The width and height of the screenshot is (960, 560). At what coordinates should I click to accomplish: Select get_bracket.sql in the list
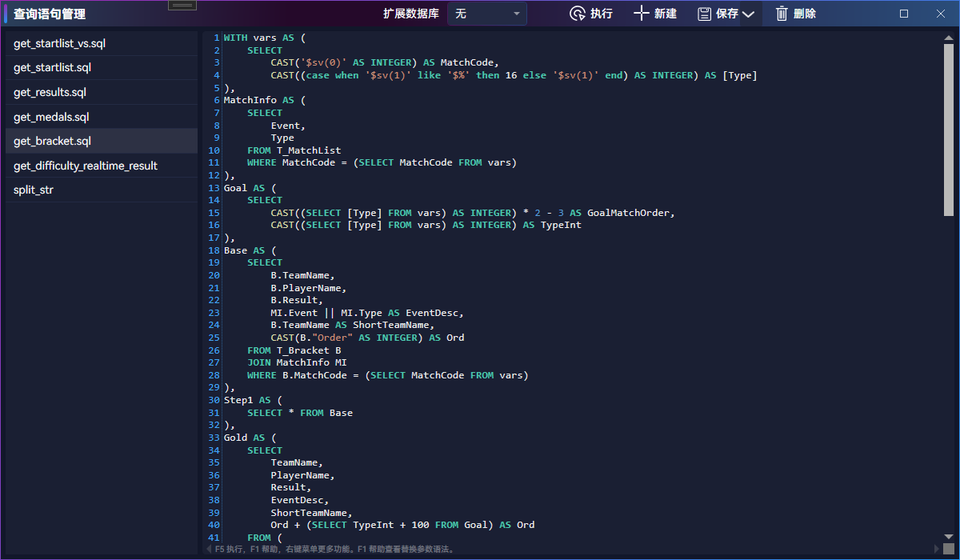102,142
